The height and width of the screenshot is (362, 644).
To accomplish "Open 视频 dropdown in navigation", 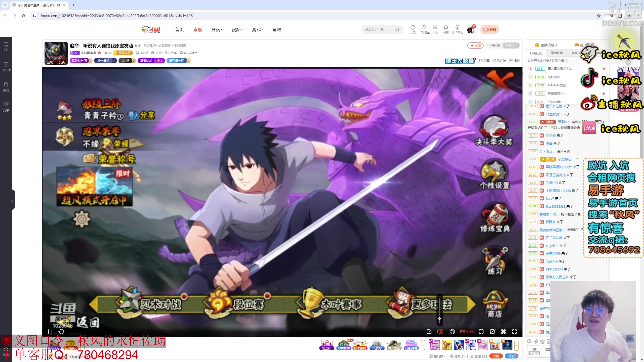I will coord(237,30).
